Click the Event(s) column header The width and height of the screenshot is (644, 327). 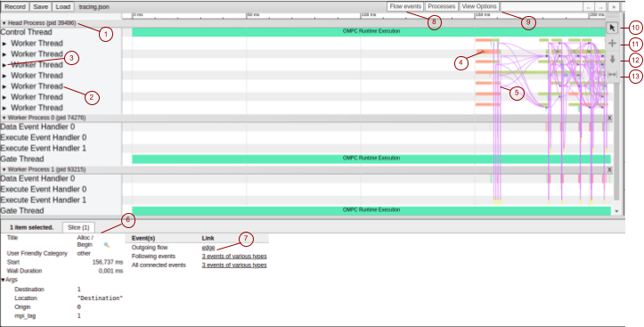[143, 238]
